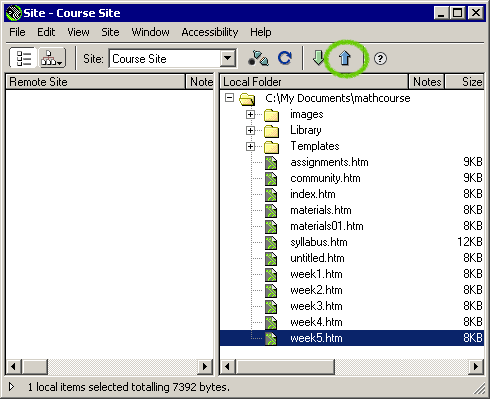Click status text about selected local items
Image resolution: width=490 pixels, height=399 pixels.
[x=129, y=387]
